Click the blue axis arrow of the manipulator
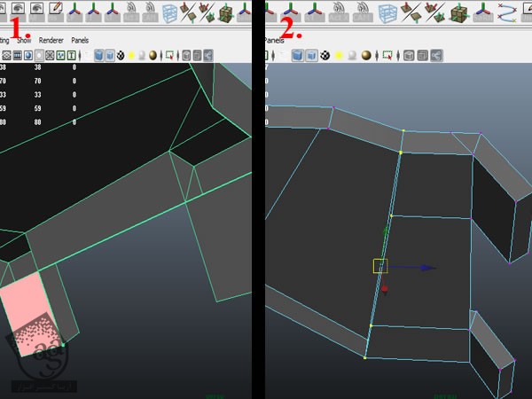532x399 pixels. tap(428, 267)
